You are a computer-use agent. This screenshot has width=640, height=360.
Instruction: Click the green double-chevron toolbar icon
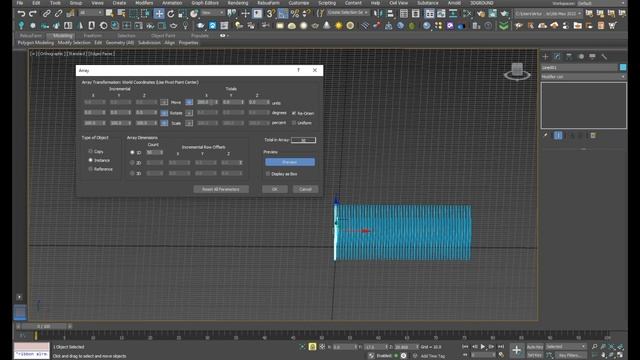[504, 26]
